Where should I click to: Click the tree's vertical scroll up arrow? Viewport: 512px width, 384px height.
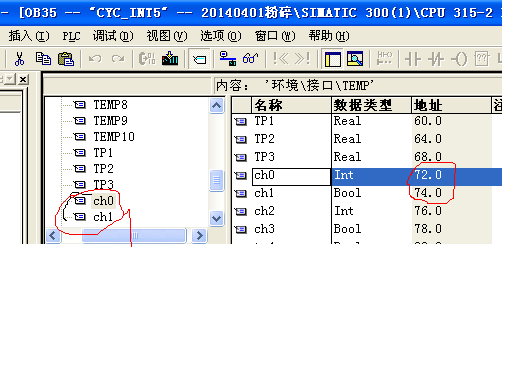216,106
